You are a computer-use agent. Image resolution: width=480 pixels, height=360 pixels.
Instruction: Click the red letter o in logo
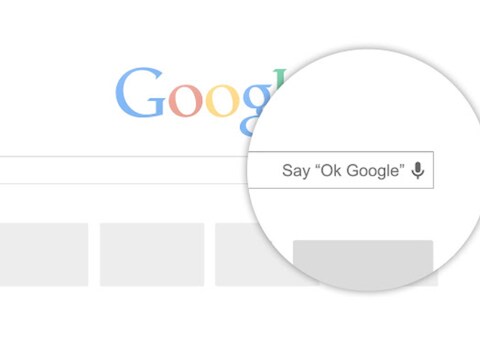(x=185, y=100)
